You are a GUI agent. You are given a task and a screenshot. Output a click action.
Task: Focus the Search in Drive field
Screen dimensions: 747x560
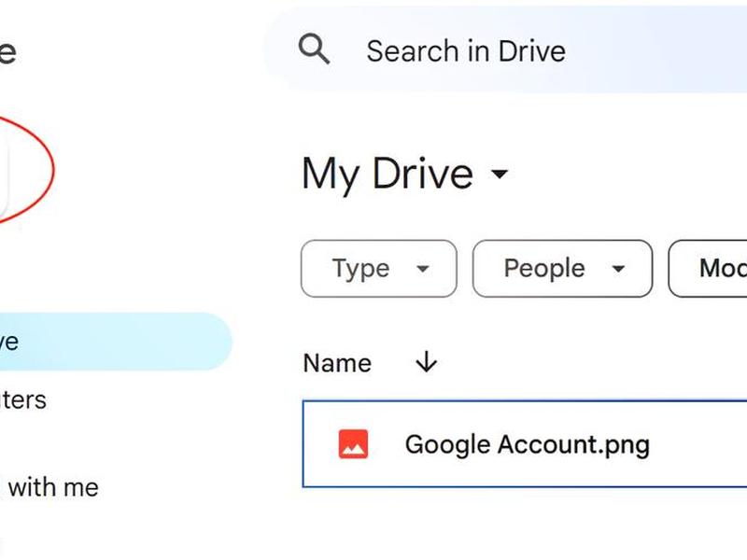coord(505,50)
